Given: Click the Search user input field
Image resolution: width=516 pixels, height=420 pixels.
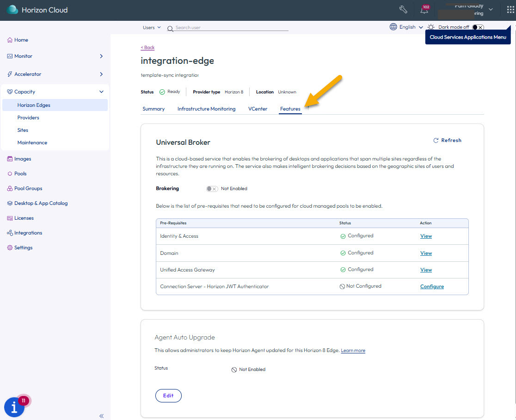Looking at the screenshot, I should pyautogui.click(x=232, y=28).
